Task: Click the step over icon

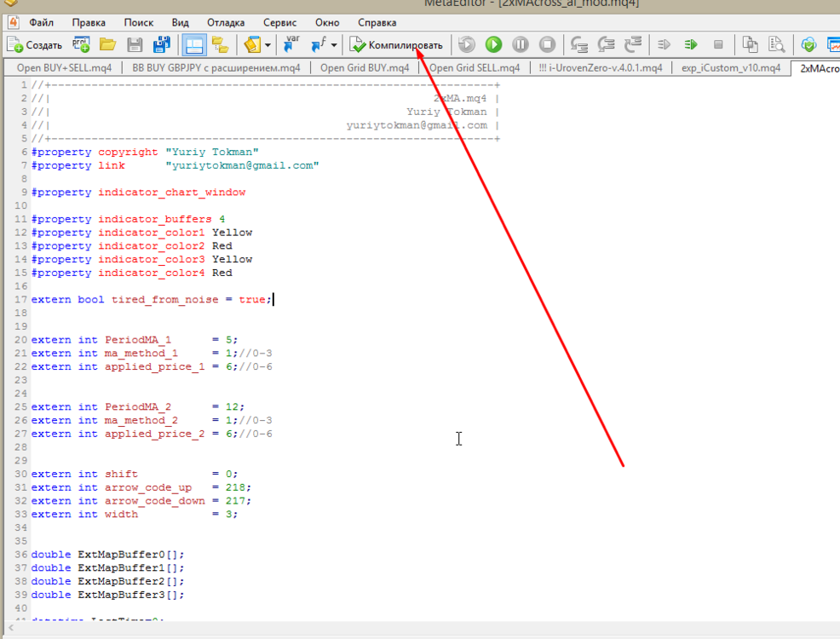Action: pos(606,44)
